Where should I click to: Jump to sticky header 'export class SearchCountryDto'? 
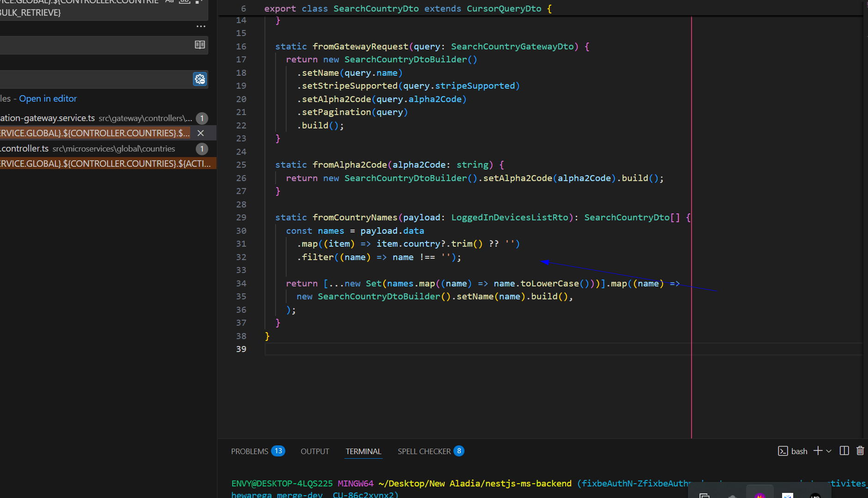pos(408,8)
